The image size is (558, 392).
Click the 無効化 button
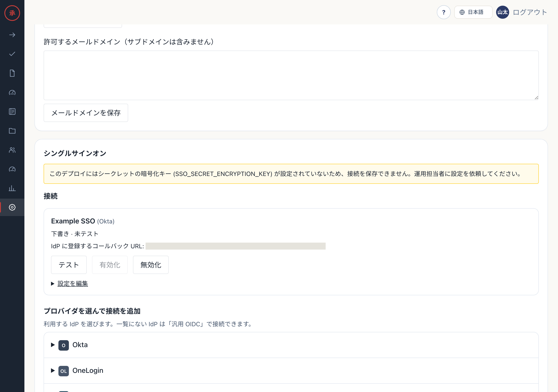tap(151, 265)
